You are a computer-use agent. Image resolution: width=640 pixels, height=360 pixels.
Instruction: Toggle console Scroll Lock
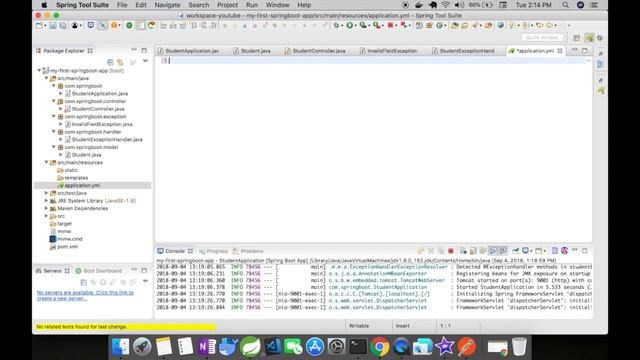point(473,251)
